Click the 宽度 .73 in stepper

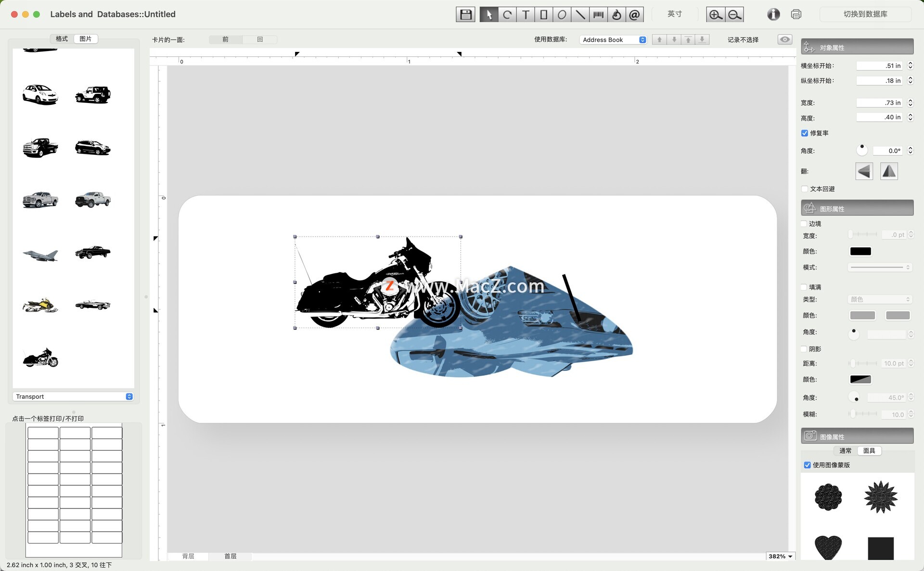910,102
